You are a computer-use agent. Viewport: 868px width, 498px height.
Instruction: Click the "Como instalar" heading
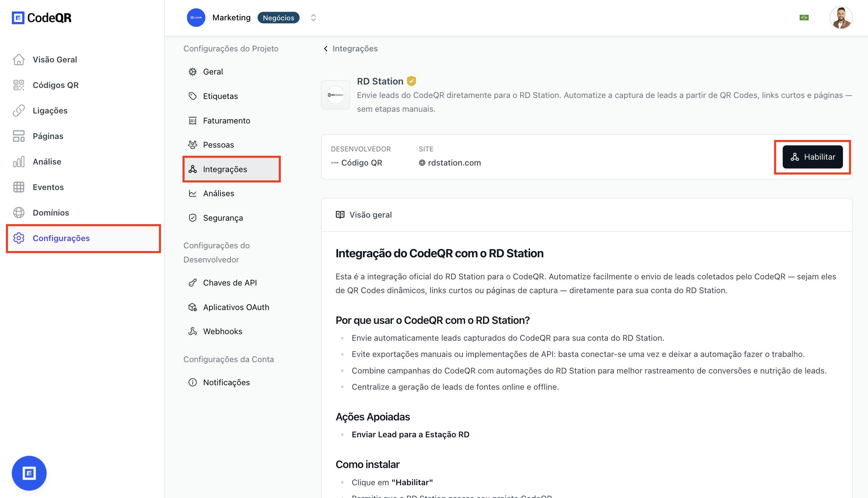367,465
